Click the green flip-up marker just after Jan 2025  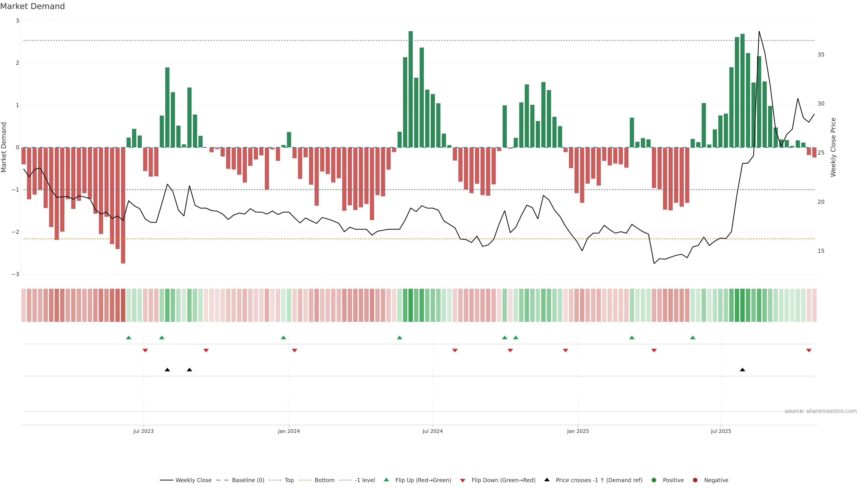(632, 338)
